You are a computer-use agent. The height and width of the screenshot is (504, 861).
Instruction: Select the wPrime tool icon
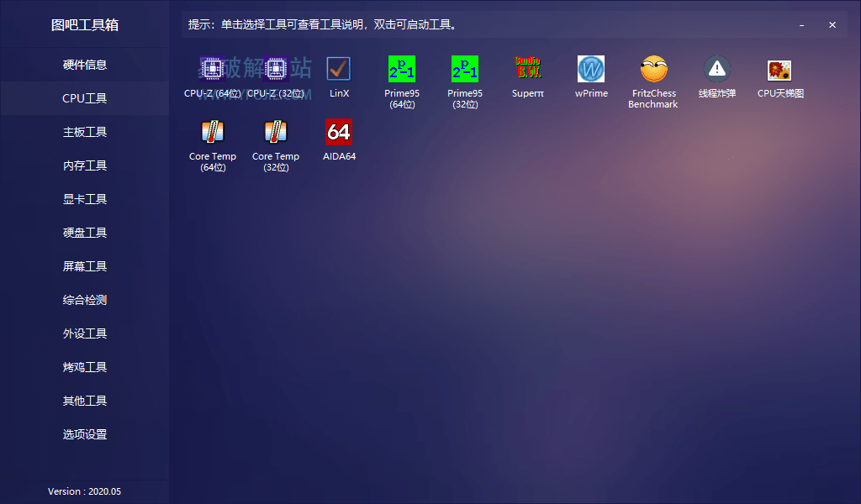point(591,69)
